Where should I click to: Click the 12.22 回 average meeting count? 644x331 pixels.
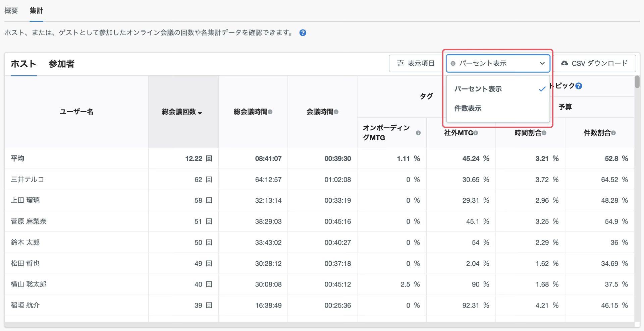point(199,158)
